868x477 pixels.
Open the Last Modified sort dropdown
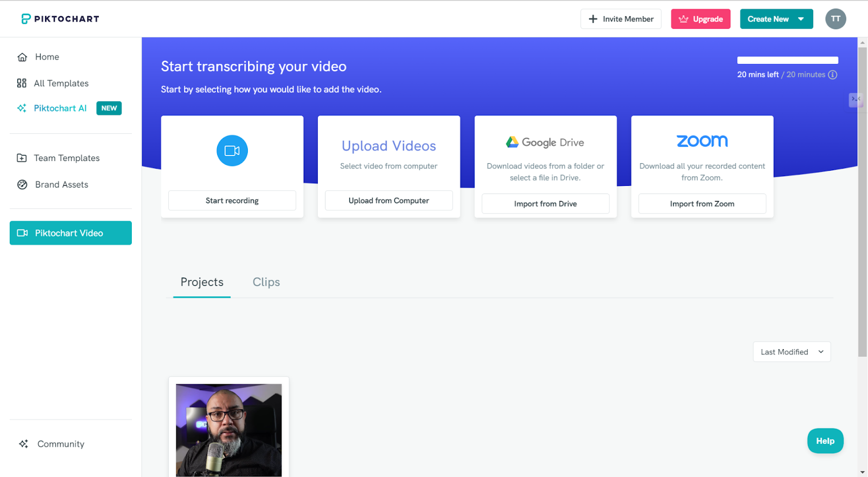792,352
